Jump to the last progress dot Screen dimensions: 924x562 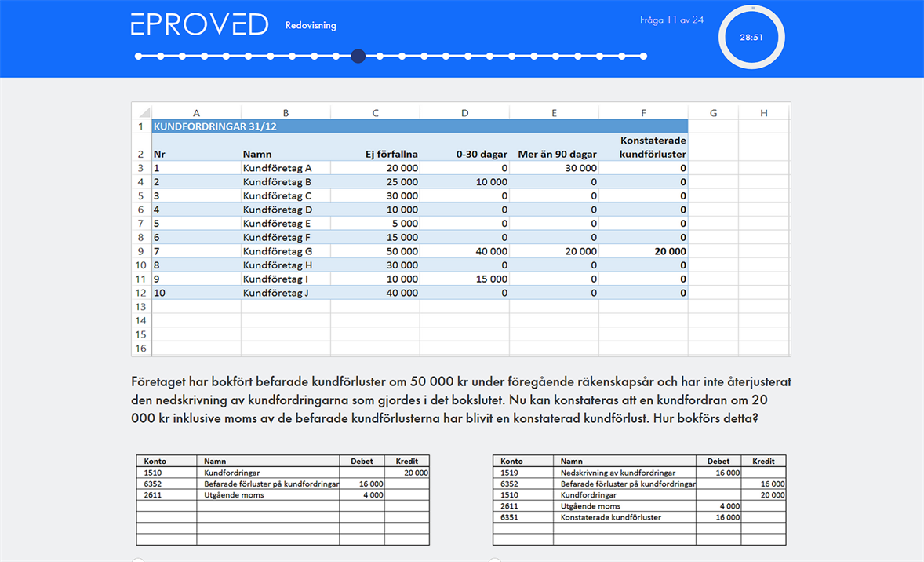[x=644, y=56]
